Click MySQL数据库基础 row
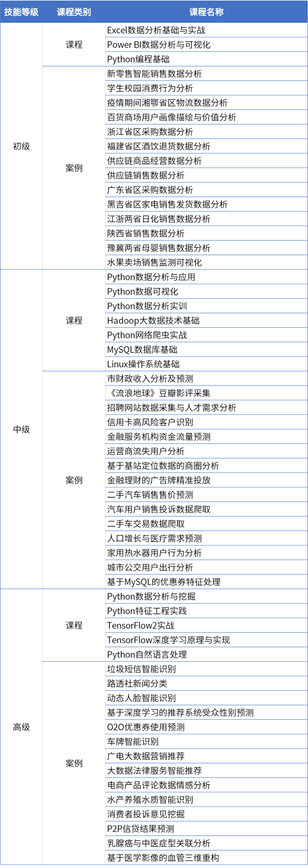This screenshot has height=868, width=308. (x=206, y=349)
